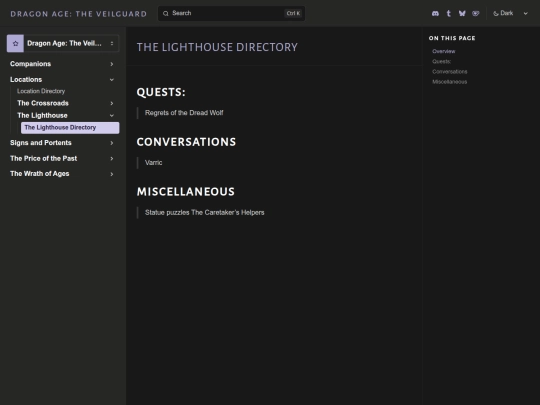Open The Lighthouse sidebar entry
This screenshot has width=540, height=405.
(x=42, y=116)
